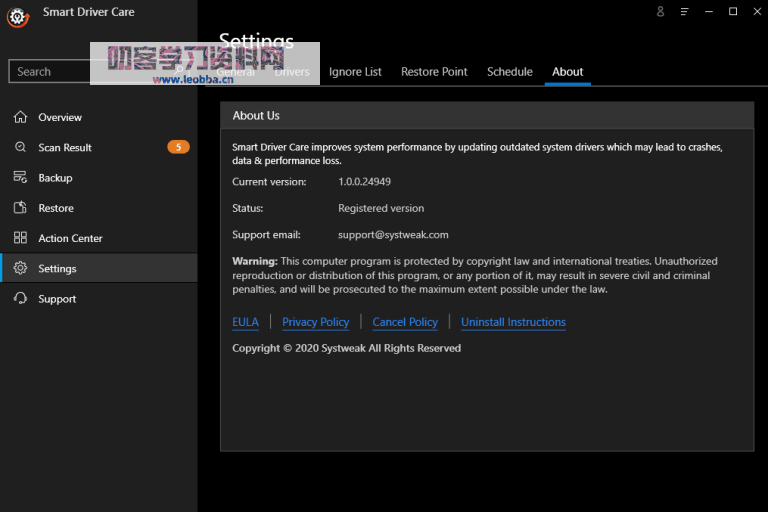768x512 pixels.
Task: Close the Smart Driver Care window
Action: pos(757,11)
